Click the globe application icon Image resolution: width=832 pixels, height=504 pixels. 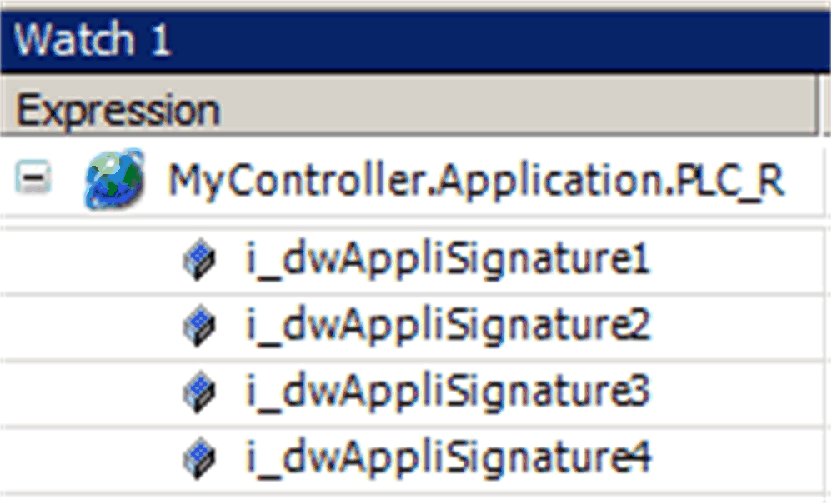coord(114,178)
